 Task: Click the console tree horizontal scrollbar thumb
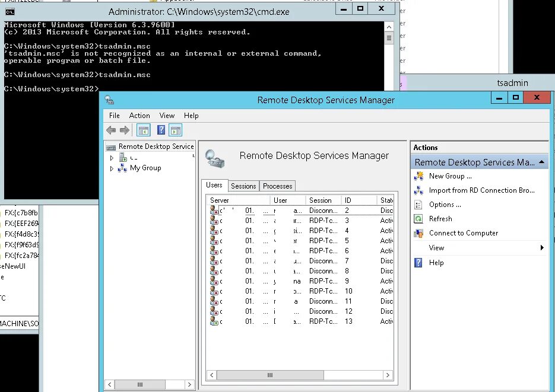[140, 384]
